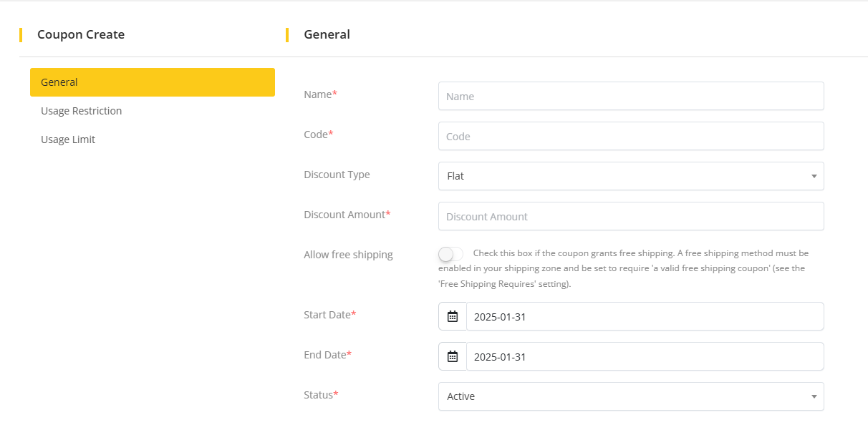Click the Allow free shipping label
The width and height of the screenshot is (868, 440).
[x=348, y=255]
